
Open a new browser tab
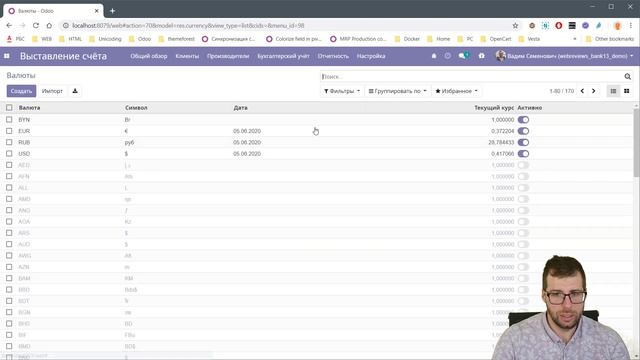112,11
